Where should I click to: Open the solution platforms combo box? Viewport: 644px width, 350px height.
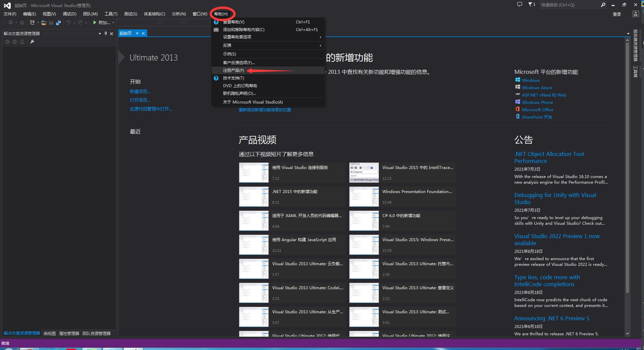coord(172,23)
